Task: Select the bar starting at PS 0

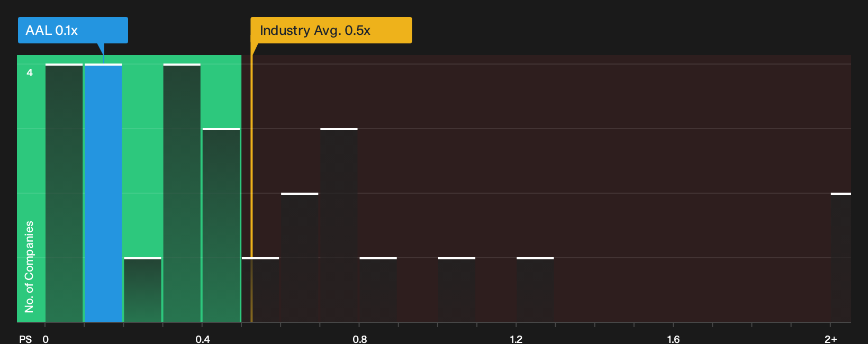Action: click(x=64, y=193)
